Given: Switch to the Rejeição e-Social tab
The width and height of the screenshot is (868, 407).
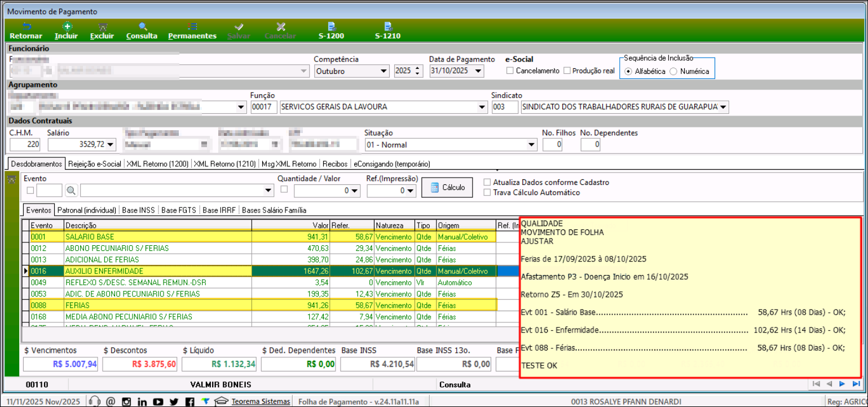Looking at the screenshot, I should coord(94,164).
